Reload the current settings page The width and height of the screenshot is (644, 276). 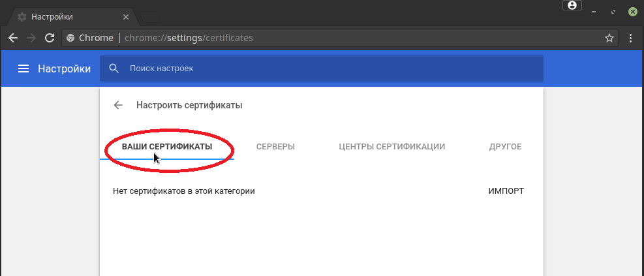pos(50,38)
